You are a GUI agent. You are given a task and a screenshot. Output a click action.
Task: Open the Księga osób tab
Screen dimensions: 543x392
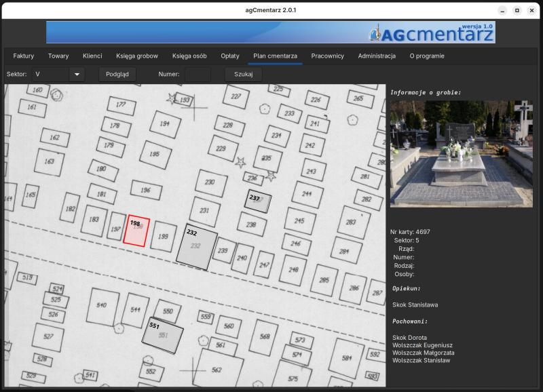[x=189, y=56]
